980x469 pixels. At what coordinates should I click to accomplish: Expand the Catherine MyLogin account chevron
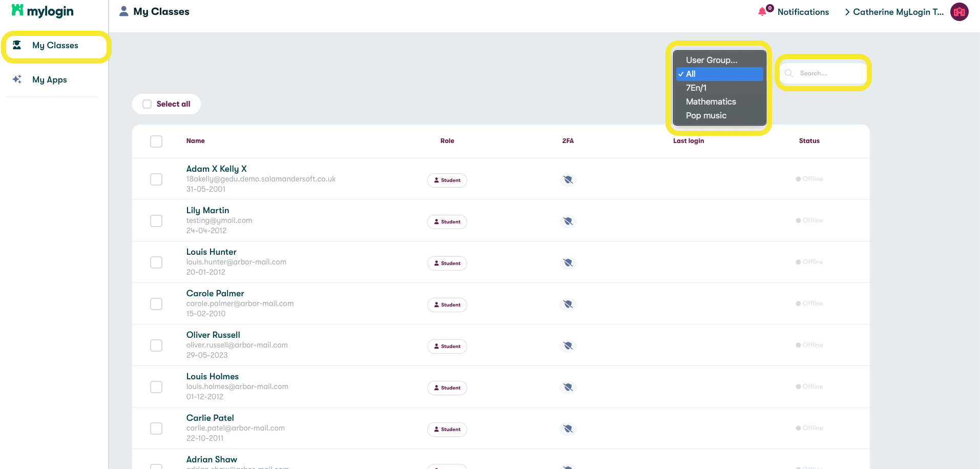coord(847,11)
